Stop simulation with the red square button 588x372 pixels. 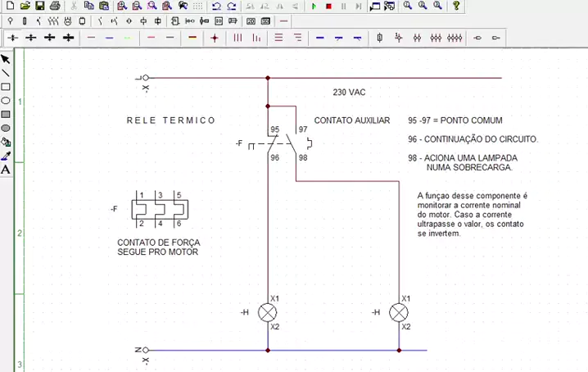(x=328, y=6)
